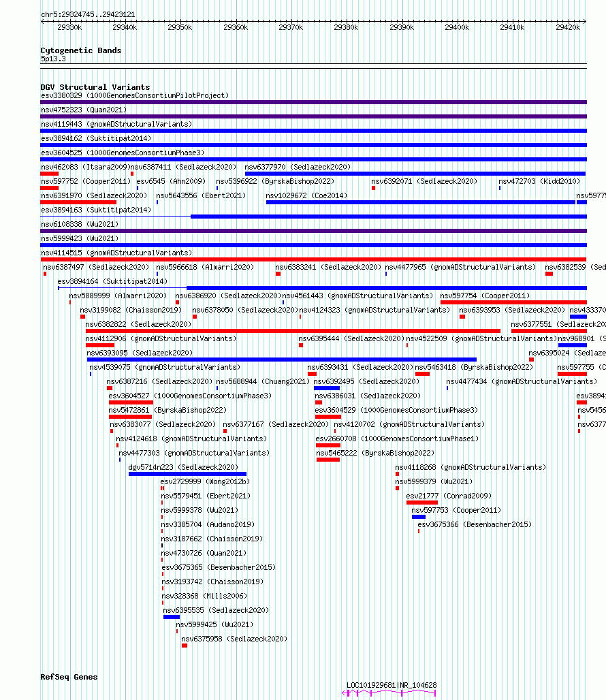Select nsv5889999 (Almarri2020) label
This screenshot has width=606, height=700.
pyautogui.click(x=118, y=296)
